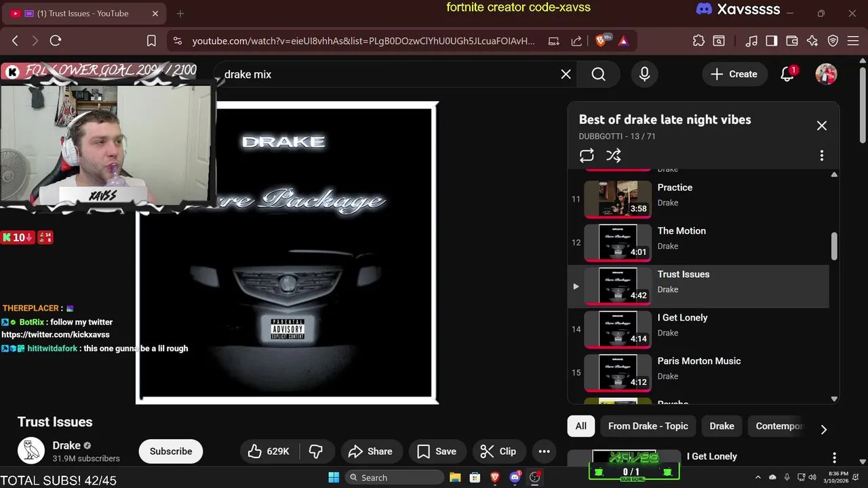Open the Brave Wallet icon
The height and width of the screenshot is (488, 868).
(x=791, y=41)
